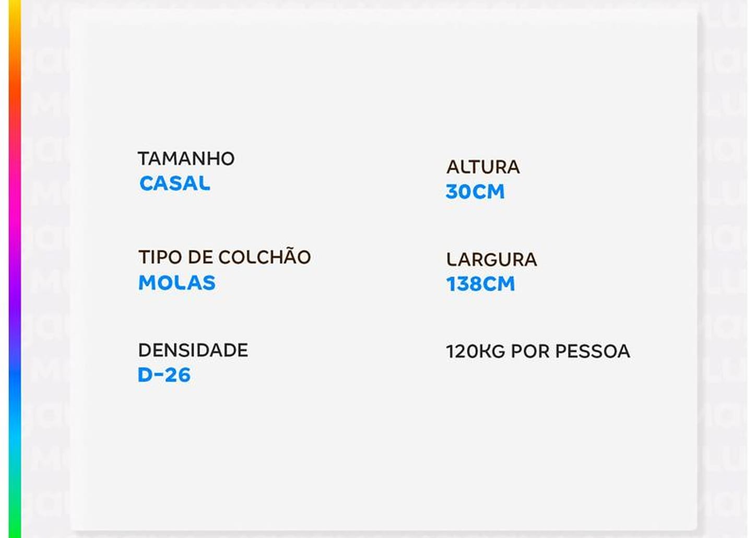
Task: Click the DENSIDADE label
Action: pos(193,350)
